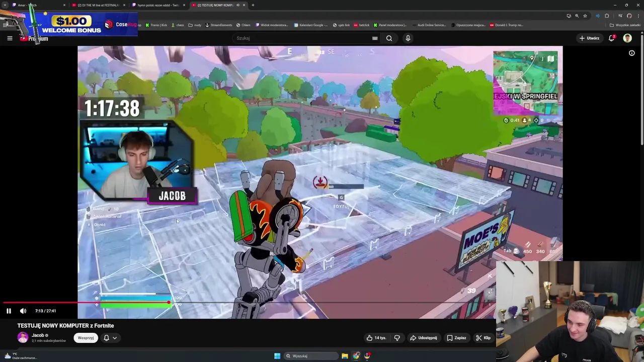This screenshot has width=644, height=362.
Task: Open media control icon in Chrome toolbar
Action: [x=620, y=16]
